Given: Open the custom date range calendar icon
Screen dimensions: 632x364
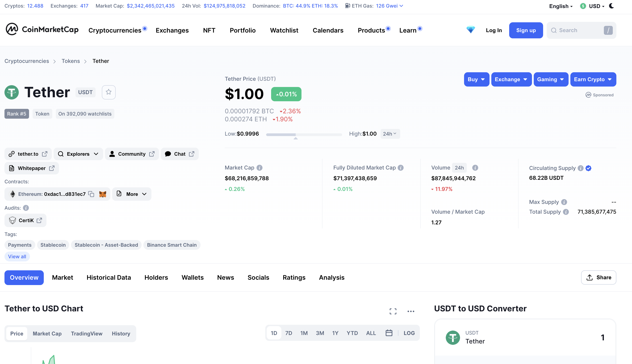Looking at the screenshot, I should pyautogui.click(x=389, y=333).
